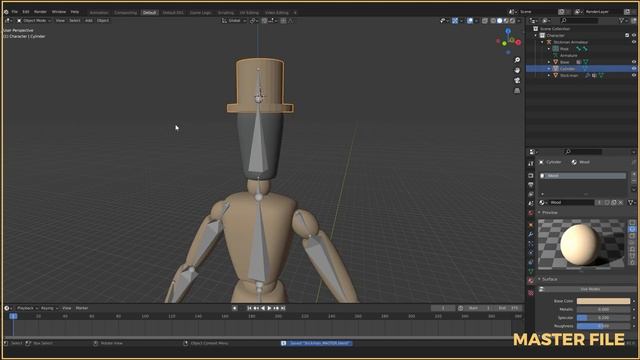
Task: Open Global transform orientation dropdown
Action: 234,20
